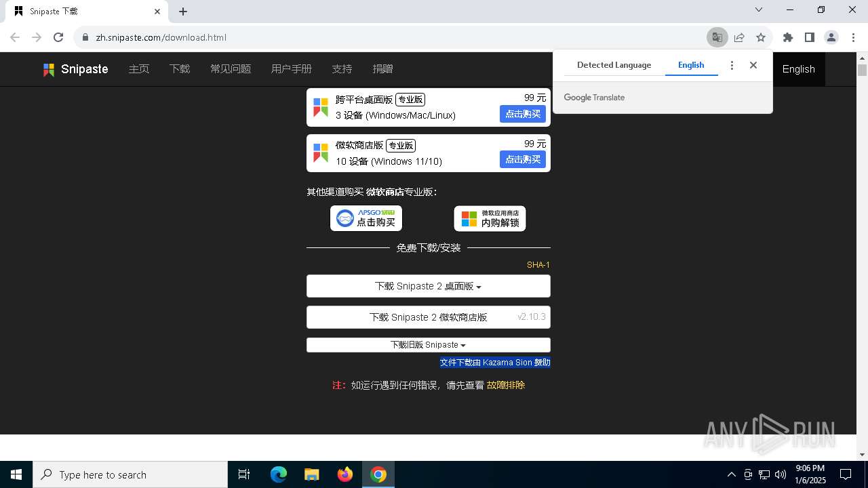Bookmark this tab with star icon
Image resolution: width=868 pixels, height=488 pixels.
761,37
